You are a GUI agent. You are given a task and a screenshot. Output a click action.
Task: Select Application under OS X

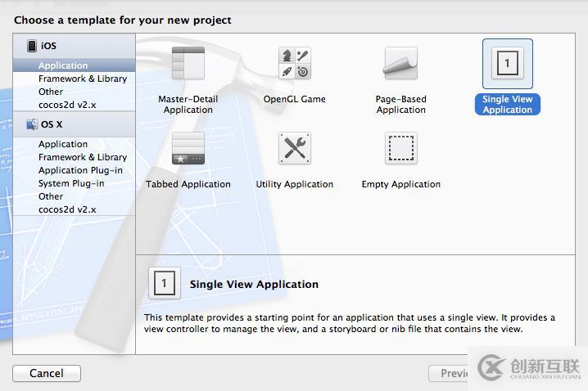74,144
